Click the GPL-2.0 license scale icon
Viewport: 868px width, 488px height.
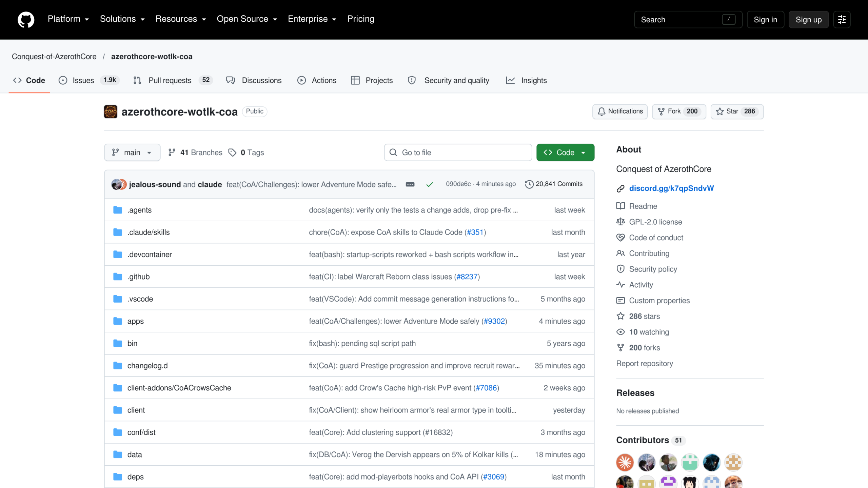click(x=620, y=222)
